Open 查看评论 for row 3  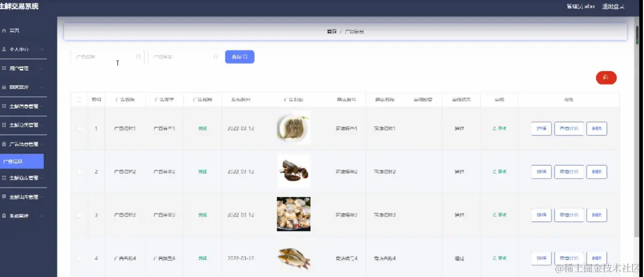[569, 215]
